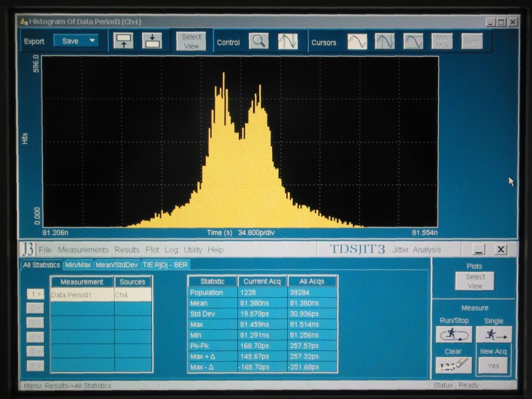
Task: Click the Status Ready indicator
Action: [456, 385]
